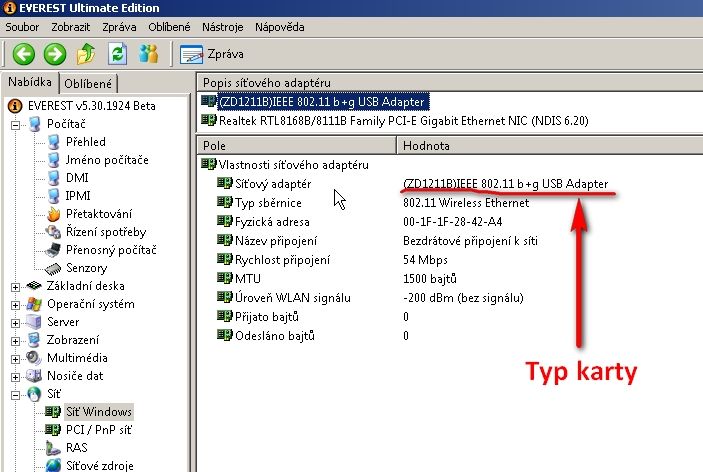Click the 54 Mbps value
Viewport: 703px width, 472px height.
coord(425,260)
